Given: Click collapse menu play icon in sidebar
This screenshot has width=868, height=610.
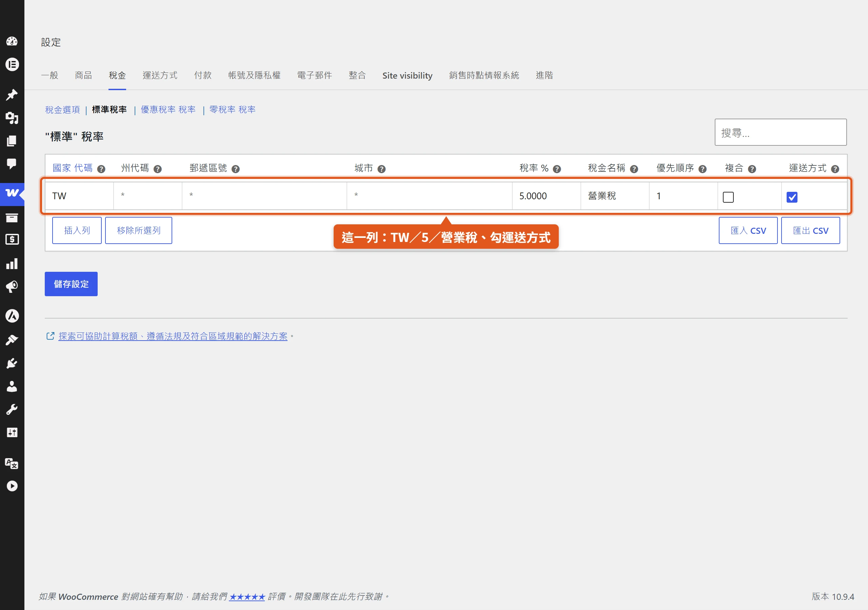Looking at the screenshot, I should tap(12, 486).
